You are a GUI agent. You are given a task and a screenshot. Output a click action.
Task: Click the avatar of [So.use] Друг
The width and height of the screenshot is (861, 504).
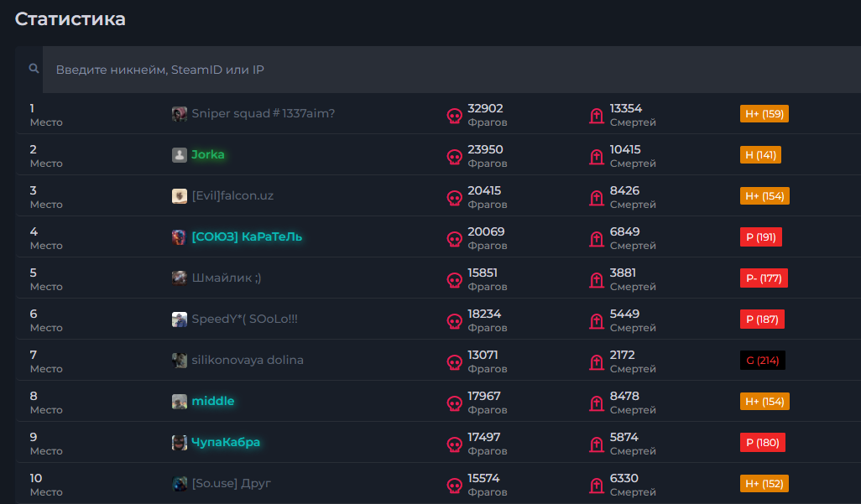click(x=180, y=484)
